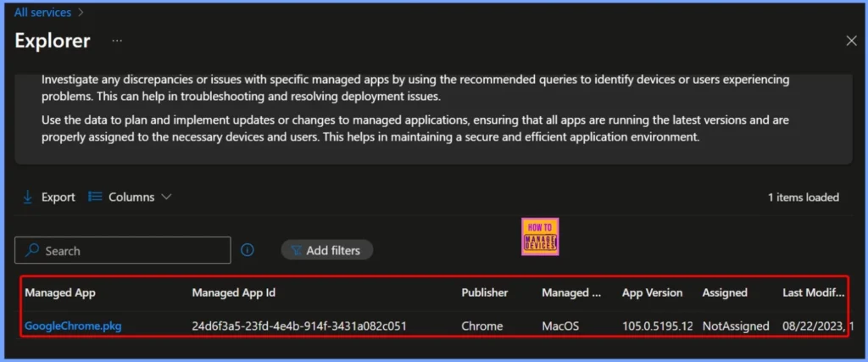The width and height of the screenshot is (868, 362).
Task: Click the 08/22/2023 last modified cell
Action: (817, 326)
